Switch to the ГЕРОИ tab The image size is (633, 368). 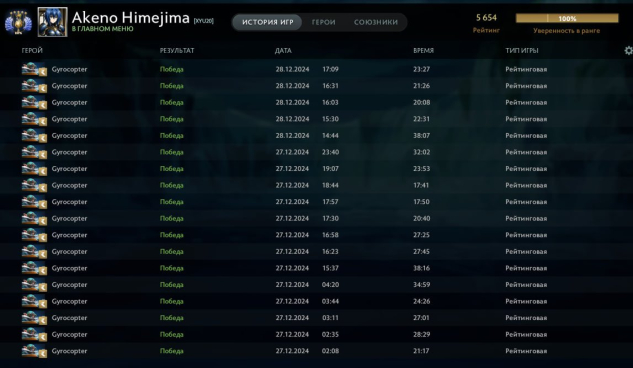(323, 22)
